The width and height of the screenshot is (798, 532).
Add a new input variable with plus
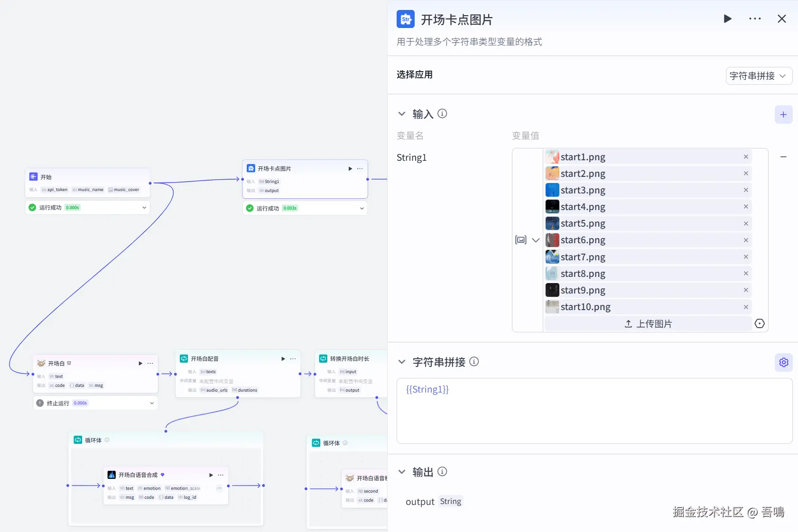[x=783, y=115]
